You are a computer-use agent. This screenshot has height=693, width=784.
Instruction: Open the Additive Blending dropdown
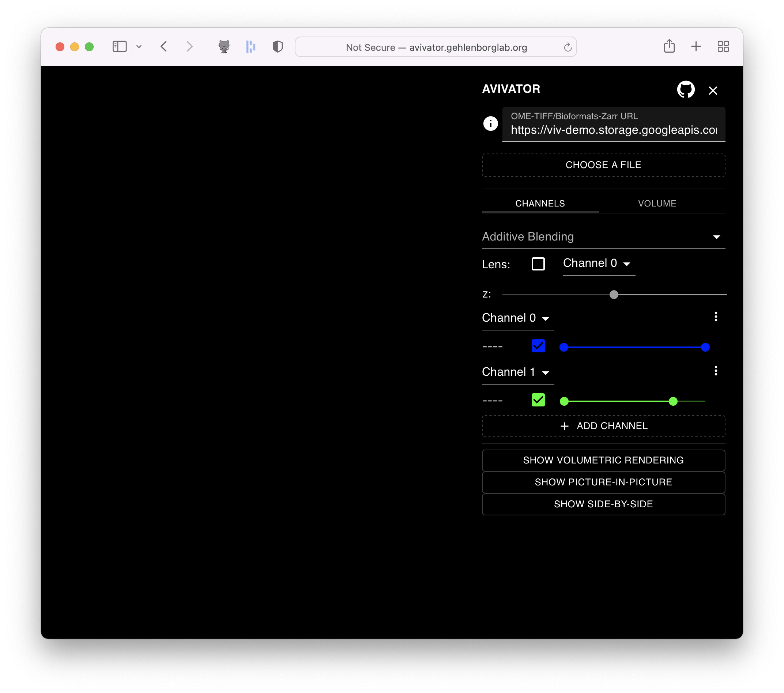716,236
